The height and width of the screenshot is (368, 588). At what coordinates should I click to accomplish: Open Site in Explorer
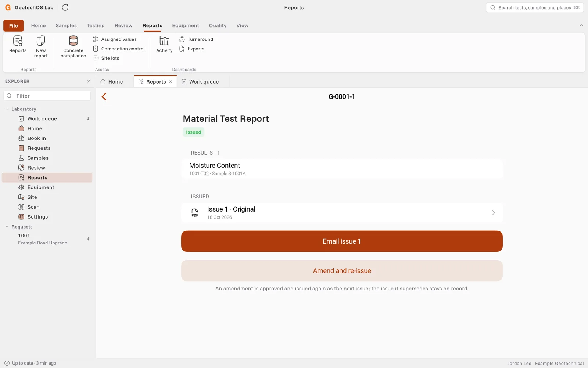[47, 197]
